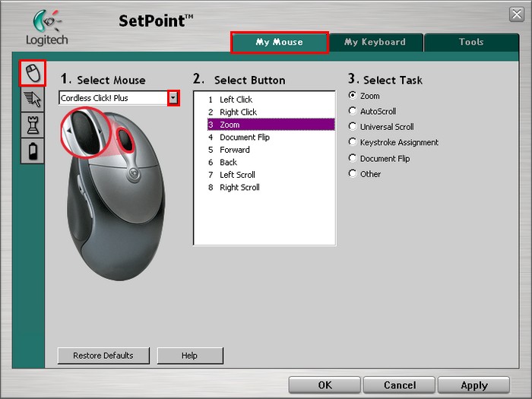Screen dimensions: 532x399
Task: Select the Zoom task radio button
Action: 364,96
